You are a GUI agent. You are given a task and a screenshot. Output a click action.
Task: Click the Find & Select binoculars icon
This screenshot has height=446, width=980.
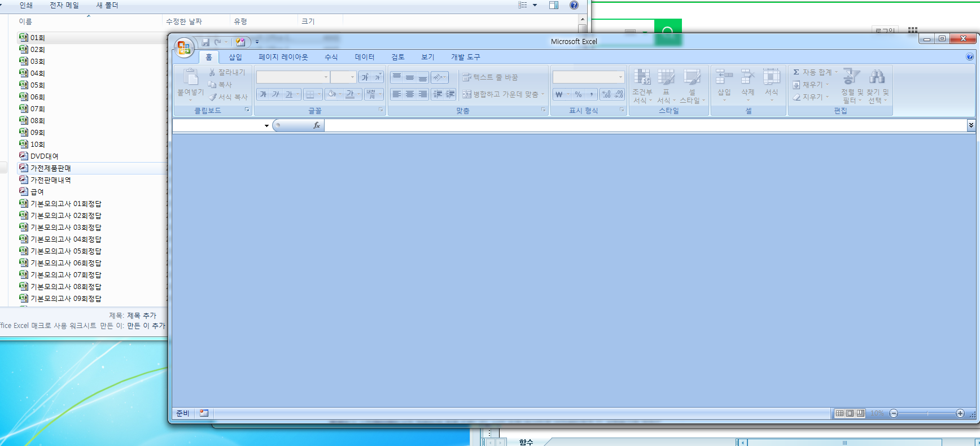(877, 77)
